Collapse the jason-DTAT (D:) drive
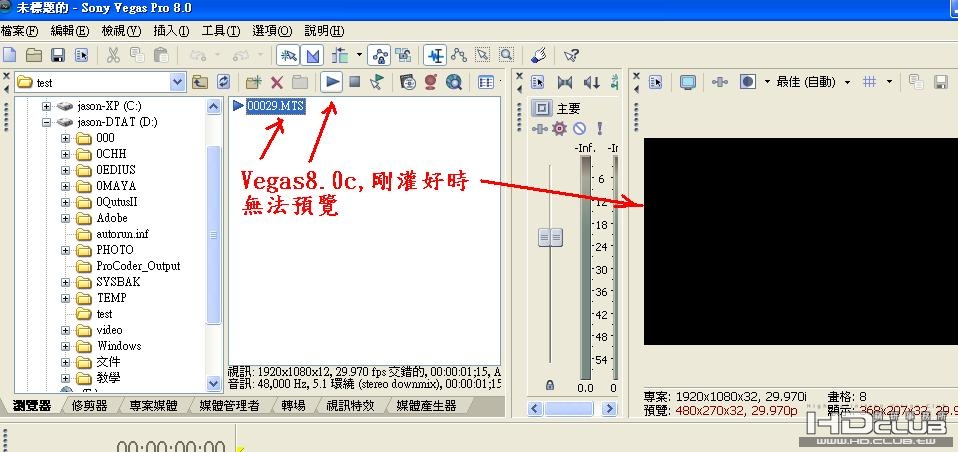Screen dimensions: 958x452 46,122
